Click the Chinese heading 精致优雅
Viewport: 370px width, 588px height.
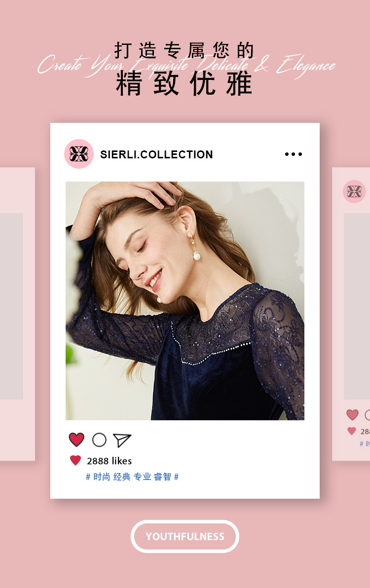coord(184,84)
